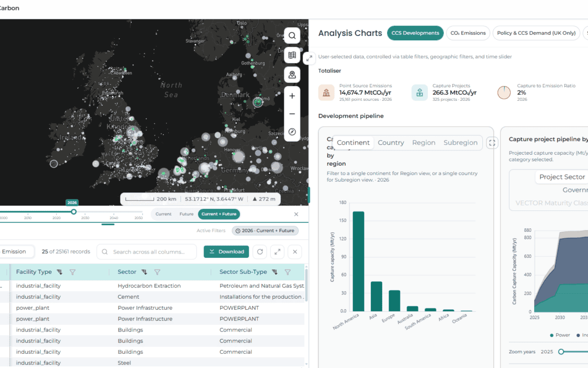The image size is (588, 368).
Task: Open the CO₂ Emissions tab
Action: (x=468, y=33)
